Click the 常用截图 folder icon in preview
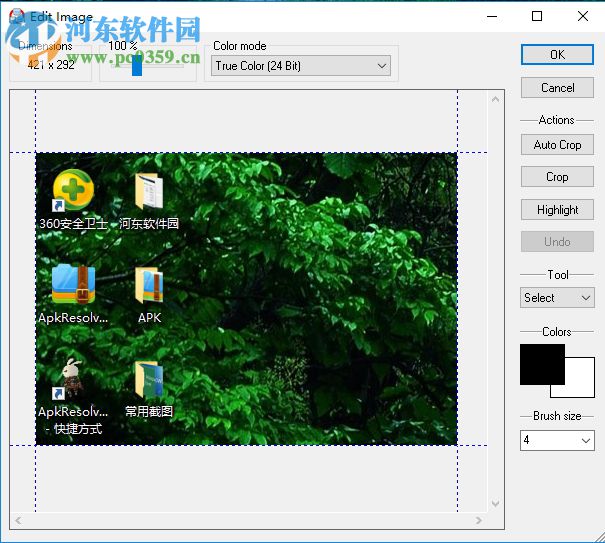The width and height of the screenshot is (605, 543). (149, 379)
